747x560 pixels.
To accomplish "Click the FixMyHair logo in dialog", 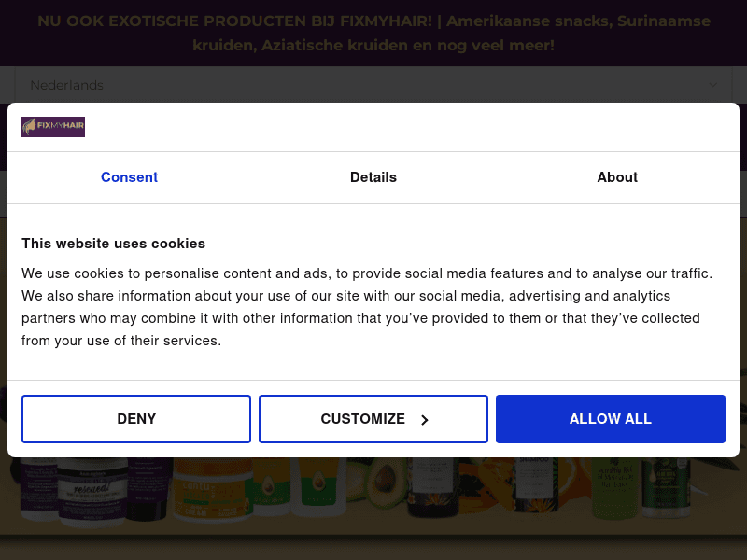I will click(53, 127).
